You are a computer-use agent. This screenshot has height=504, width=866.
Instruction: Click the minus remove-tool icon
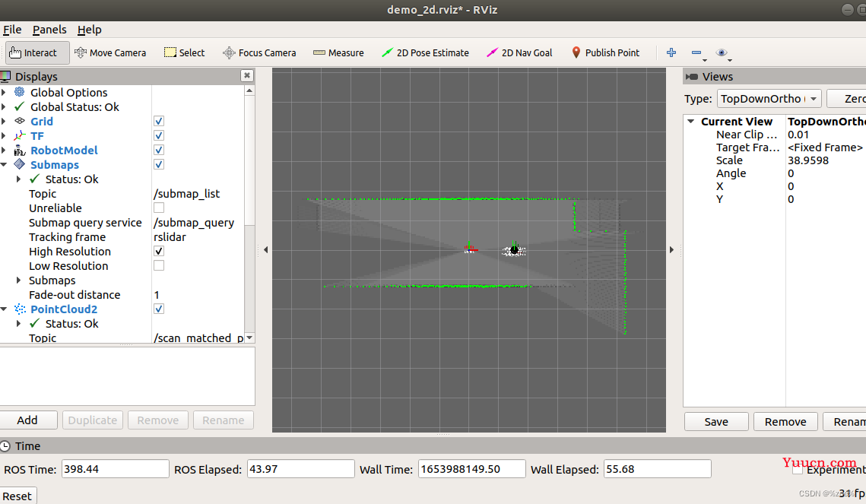(x=696, y=52)
